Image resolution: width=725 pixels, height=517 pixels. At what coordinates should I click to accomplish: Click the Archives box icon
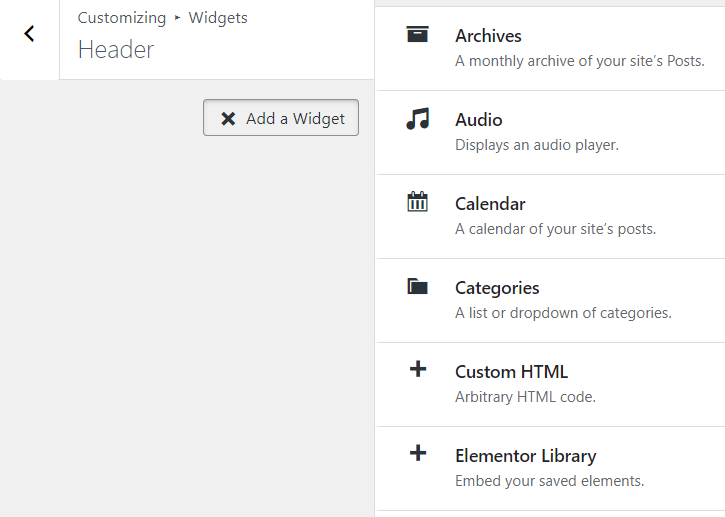pyautogui.click(x=417, y=35)
